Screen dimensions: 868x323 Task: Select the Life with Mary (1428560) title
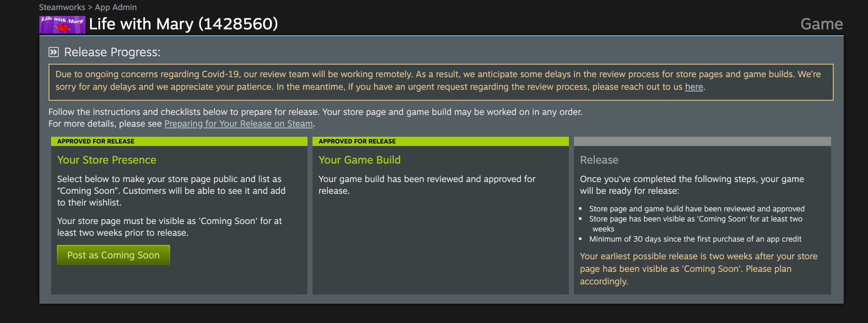click(x=183, y=24)
